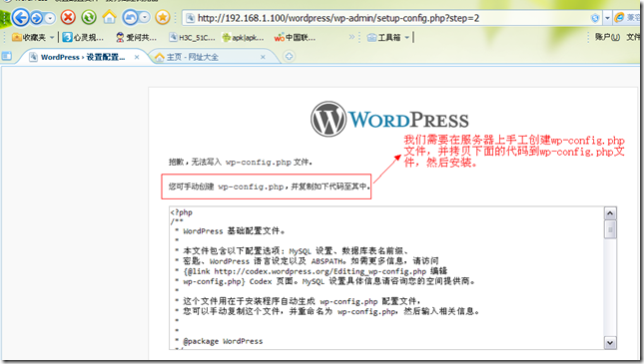
Task: Click the line @package WordPress
Action: (223, 341)
